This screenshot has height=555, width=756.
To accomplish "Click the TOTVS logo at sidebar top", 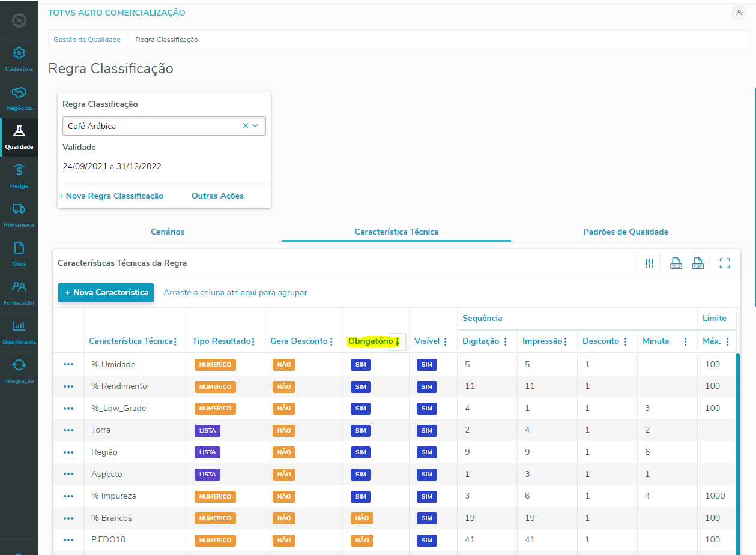I will click(19, 20).
